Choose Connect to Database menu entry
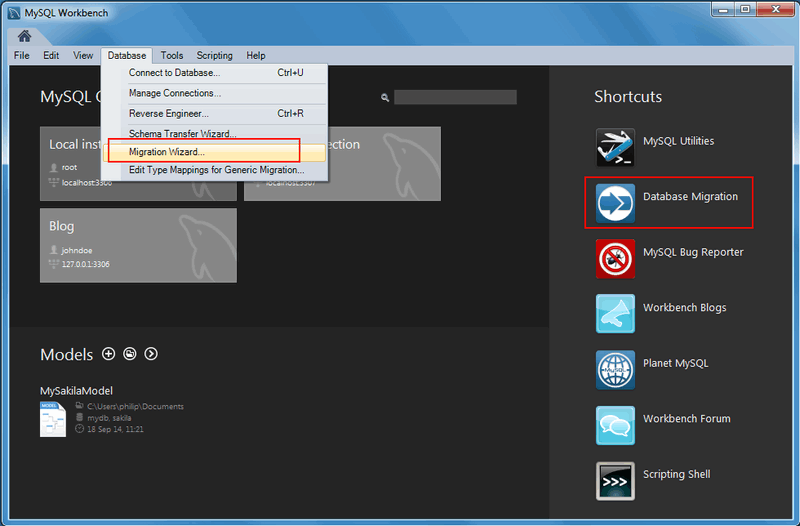 click(x=214, y=73)
